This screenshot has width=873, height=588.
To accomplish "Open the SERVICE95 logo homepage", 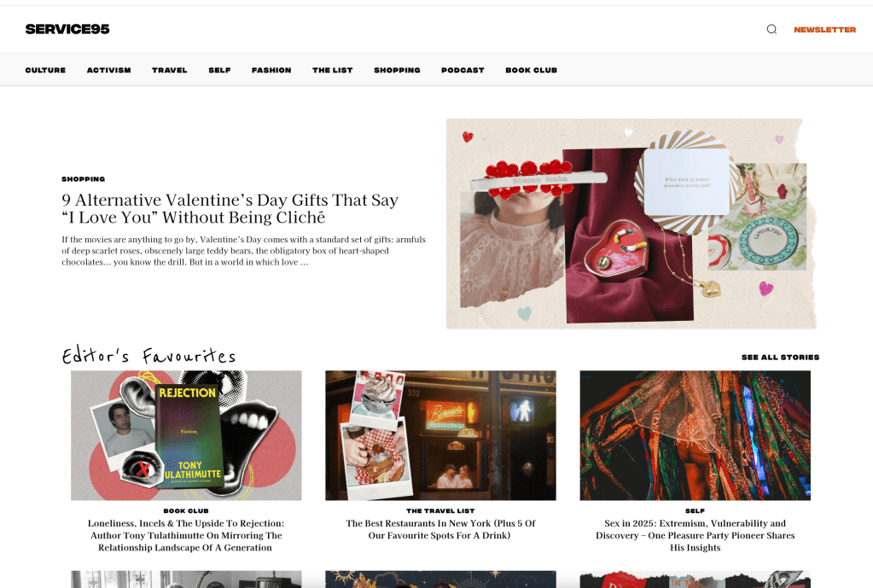I will [67, 29].
